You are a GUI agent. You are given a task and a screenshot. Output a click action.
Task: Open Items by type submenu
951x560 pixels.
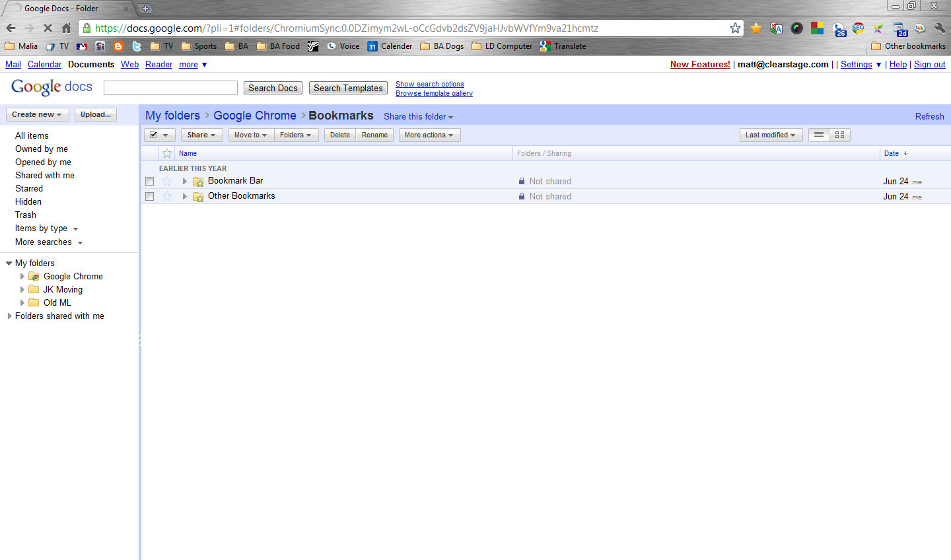pos(47,228)
